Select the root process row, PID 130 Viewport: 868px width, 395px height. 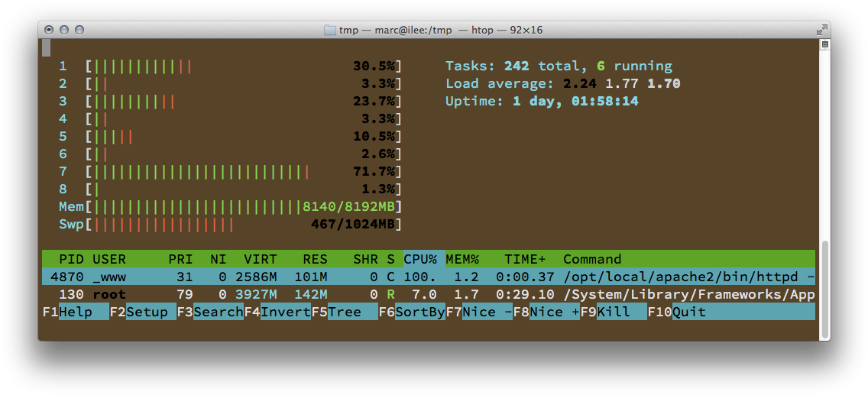[x=428, y=294]
